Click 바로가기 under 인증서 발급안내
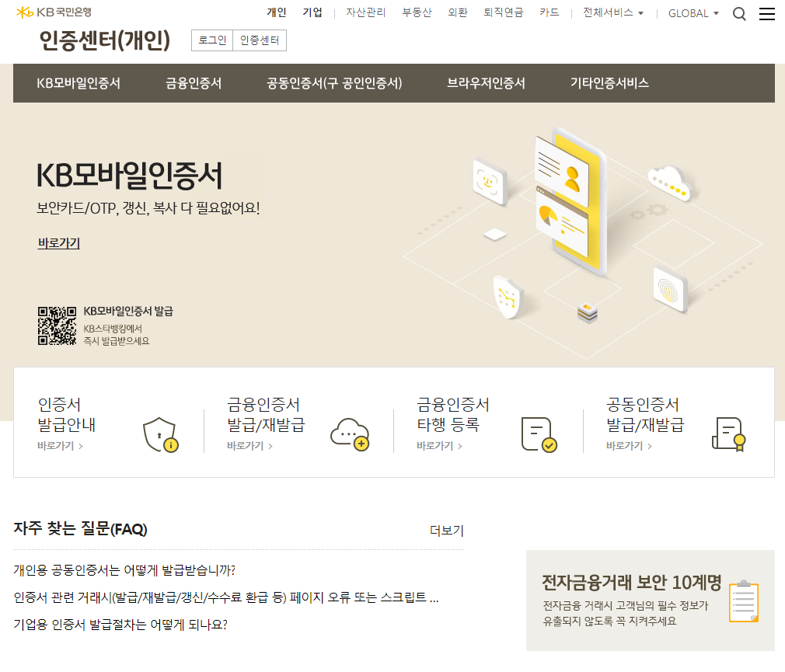This screenshot has height=672, width=785. [x=60, y=446]
